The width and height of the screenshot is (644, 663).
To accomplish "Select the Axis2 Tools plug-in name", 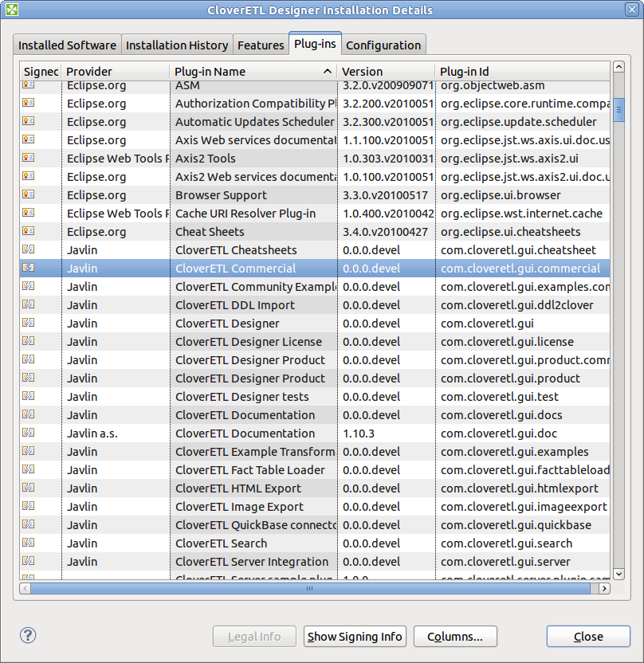I will coord(206,158).
